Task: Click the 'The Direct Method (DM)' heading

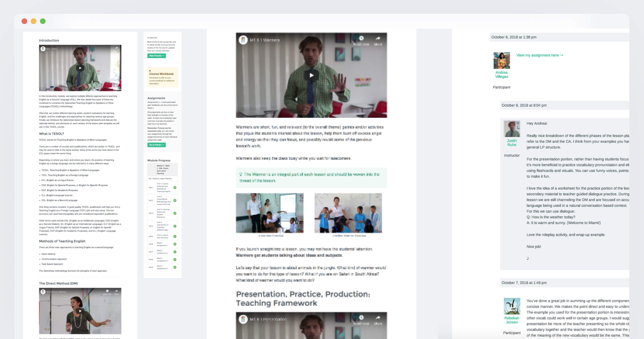Action: [x=58, y=283]
